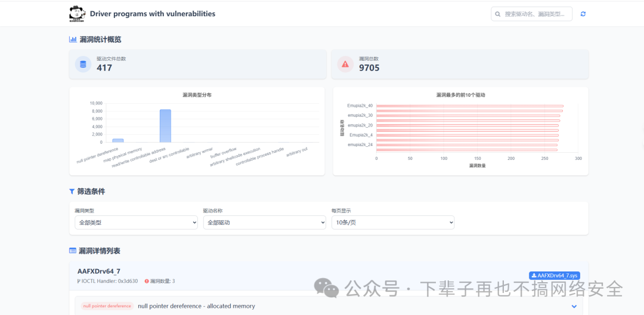Image resolution: width=644 pixels, height=315 pixels.
Task: Click the emupia2k_20 axis label
Action: point(360,125)
